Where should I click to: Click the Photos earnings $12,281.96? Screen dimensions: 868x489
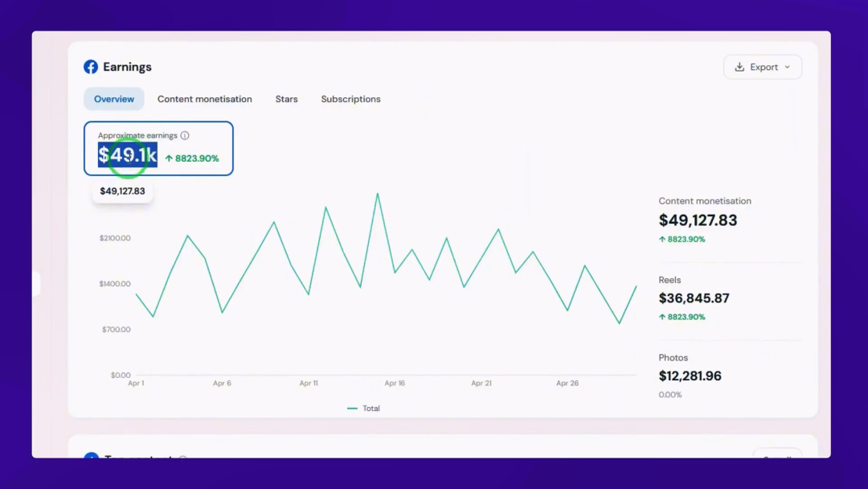tap(690, 376)
